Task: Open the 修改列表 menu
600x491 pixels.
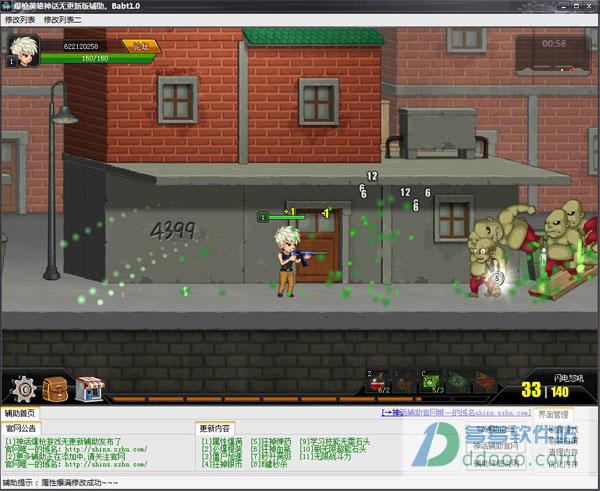Action: 20,20
